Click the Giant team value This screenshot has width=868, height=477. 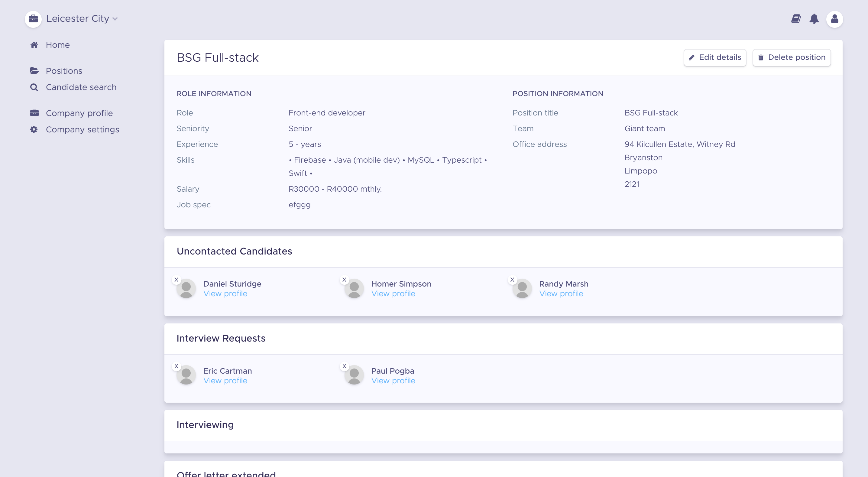pyautogui.click(x=645, y=129)
